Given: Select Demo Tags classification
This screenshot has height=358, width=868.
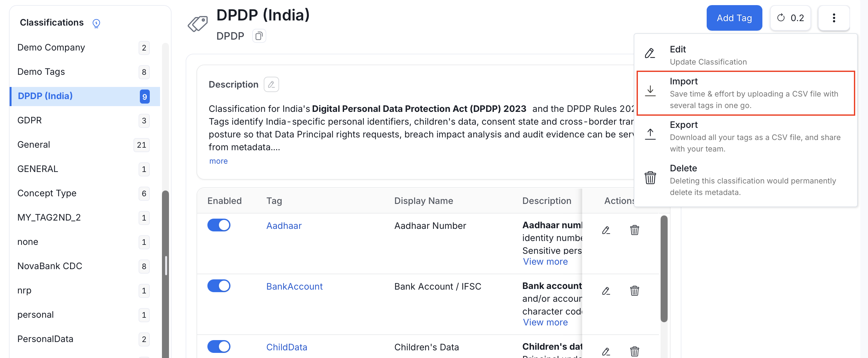Looking at the screenshot, I should tap(84, 72).
